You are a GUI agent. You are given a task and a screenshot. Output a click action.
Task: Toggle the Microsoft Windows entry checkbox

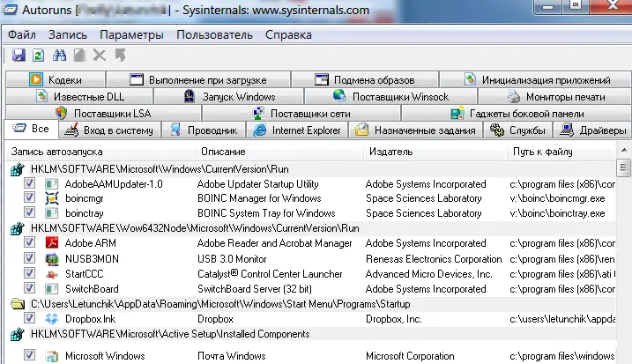point(29,355)
